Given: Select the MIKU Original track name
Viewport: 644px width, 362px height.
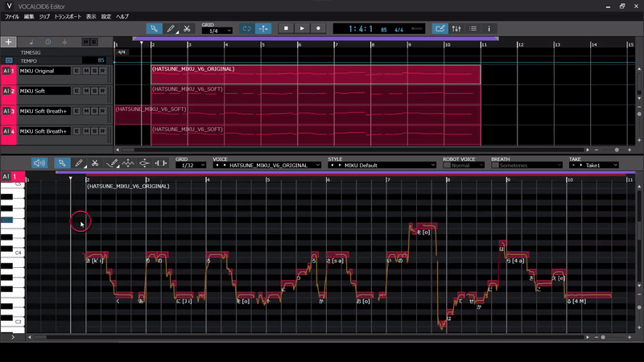Looking at the screenshot, I should [x=44, y=71].
